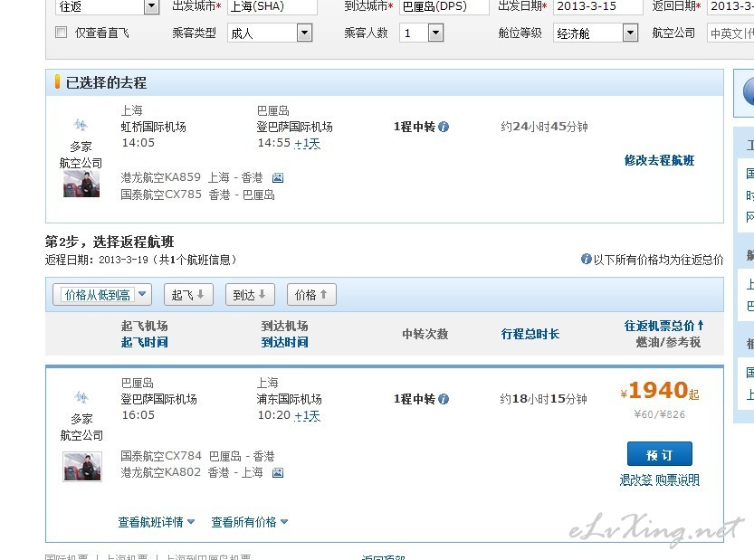Viewport: 754px width, 560px height.
Task: Open cabin thumbnail in return flight row
Action: click(x=82, y=466)
